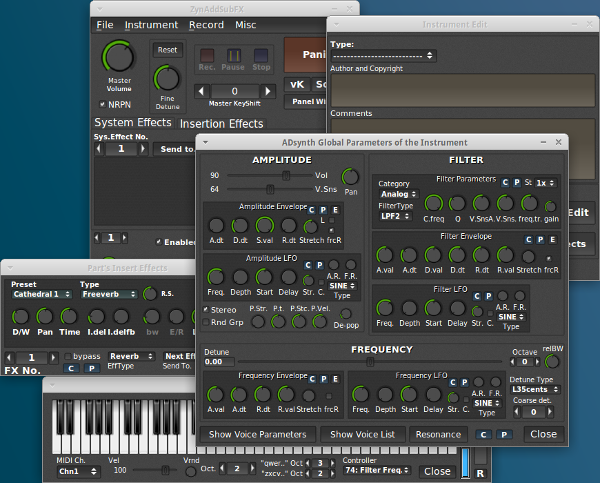Open the Freeverb effect Type dropdown

(109, 294)
